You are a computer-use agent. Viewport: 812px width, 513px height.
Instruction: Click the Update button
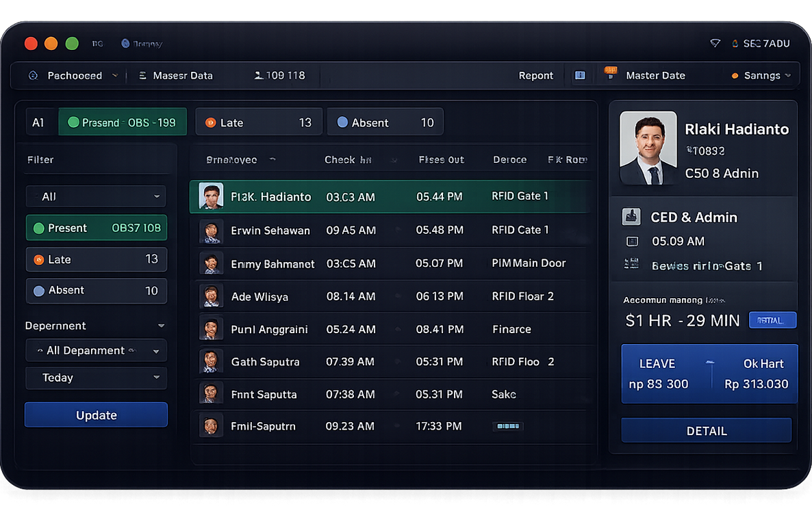tap(96, 415)
